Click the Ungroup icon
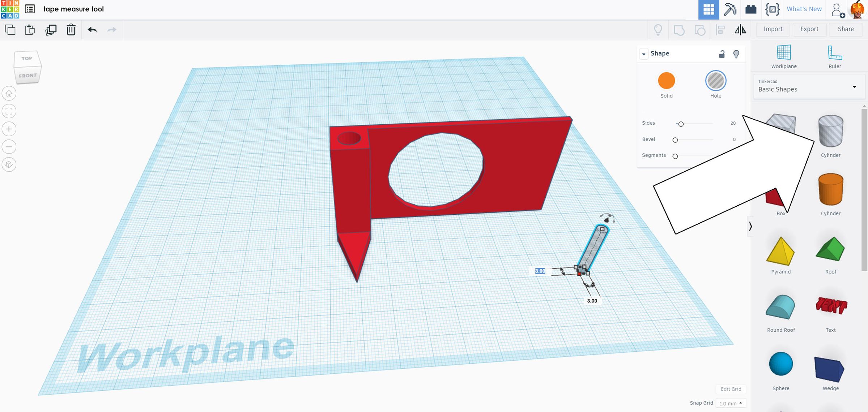 coord(699,30)
